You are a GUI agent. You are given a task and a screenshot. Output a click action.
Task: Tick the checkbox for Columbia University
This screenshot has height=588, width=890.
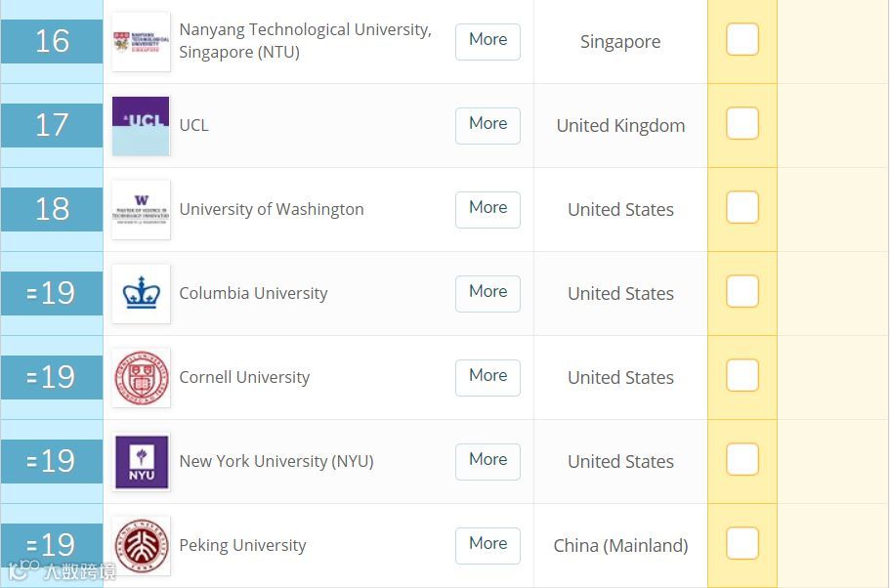pyautogui.click(x=742, y=291)
